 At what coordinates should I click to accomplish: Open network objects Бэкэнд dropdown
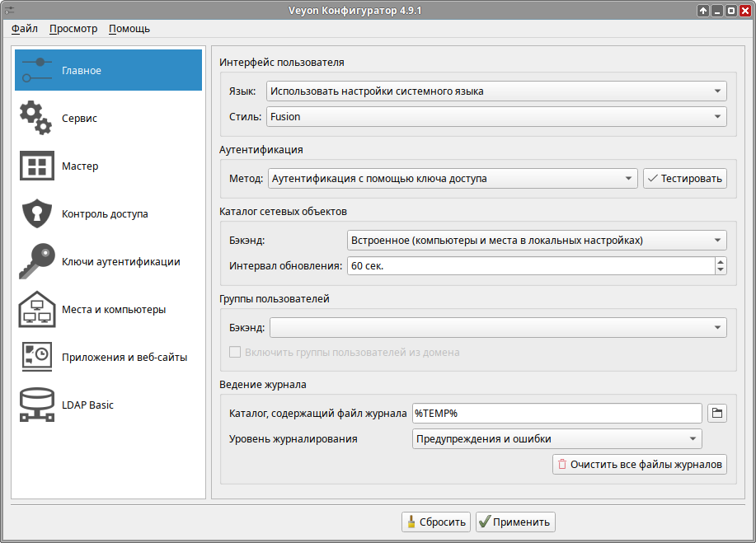(537, 240)
